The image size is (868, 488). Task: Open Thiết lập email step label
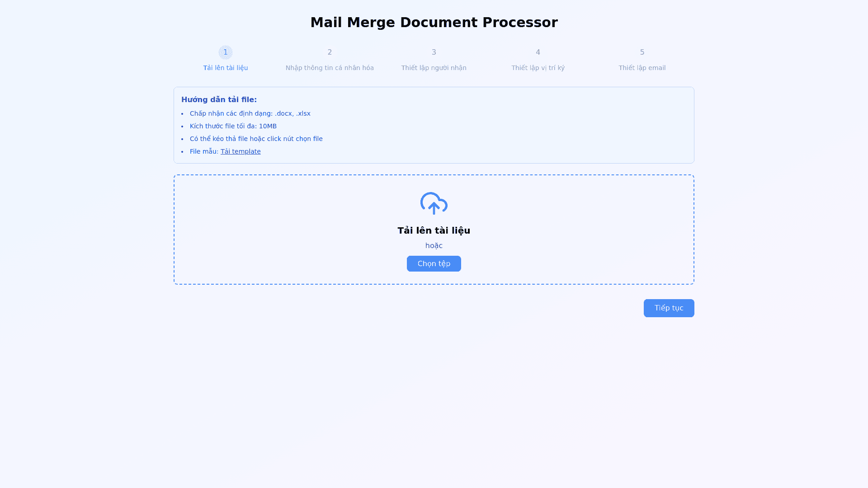pos(642,68)
